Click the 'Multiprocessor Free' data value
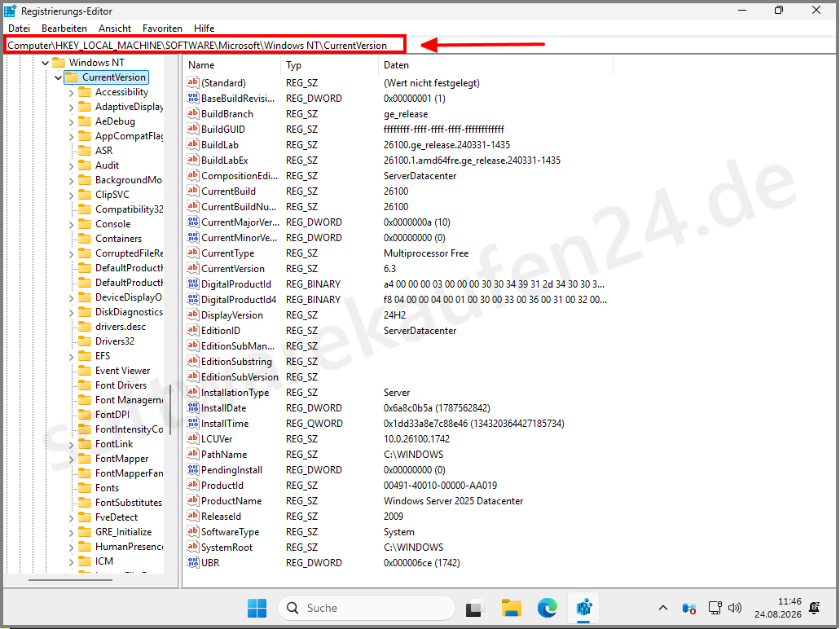This screenshot has height=629, width=840. (426, 253)
